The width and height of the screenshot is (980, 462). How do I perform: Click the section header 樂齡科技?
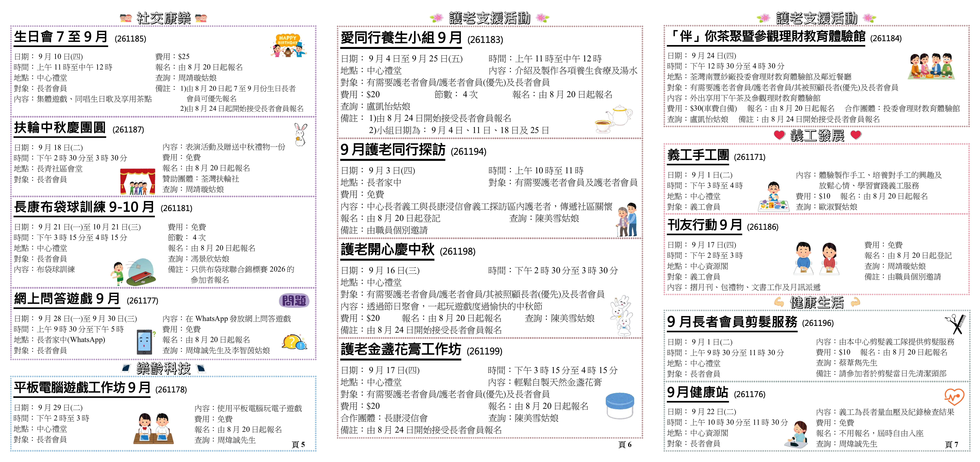coord(164,369)
